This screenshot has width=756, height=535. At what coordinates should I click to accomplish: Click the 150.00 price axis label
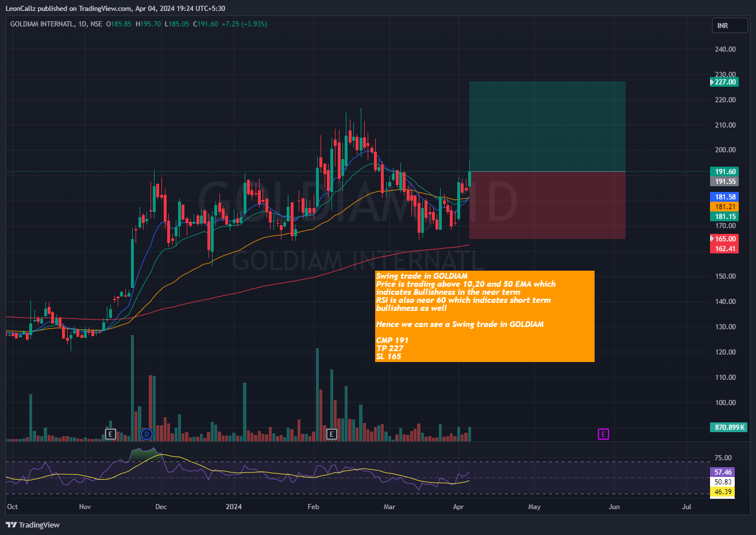[725, 276]
